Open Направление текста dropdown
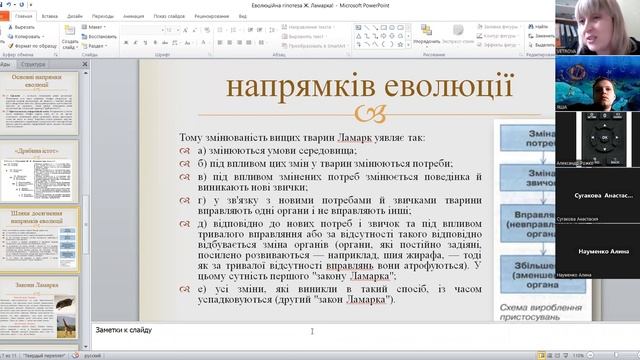This screenshot has width=640, height=360. pyautogui.click(x=309, y=27)
